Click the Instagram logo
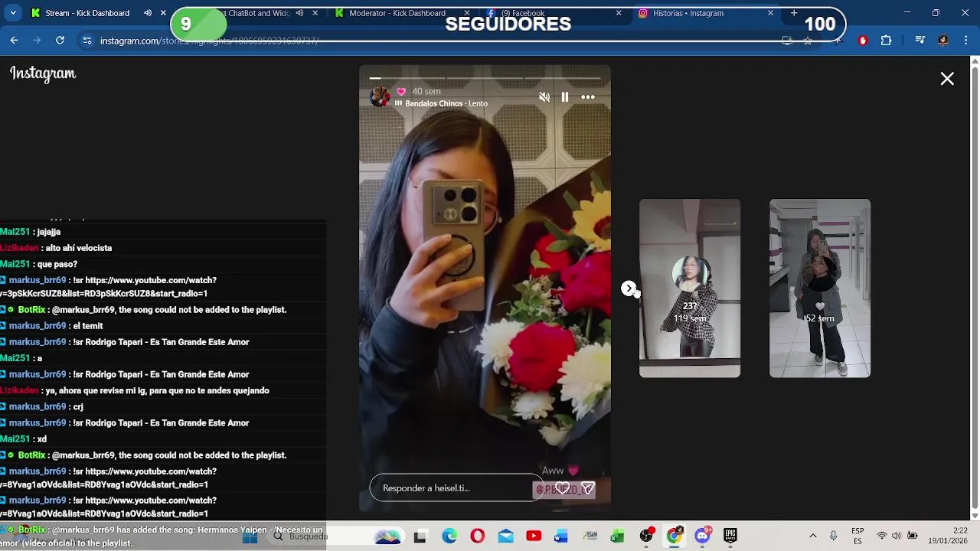This screenshot has height=551, width=980. pyautogui.click(x=43, y=73)
